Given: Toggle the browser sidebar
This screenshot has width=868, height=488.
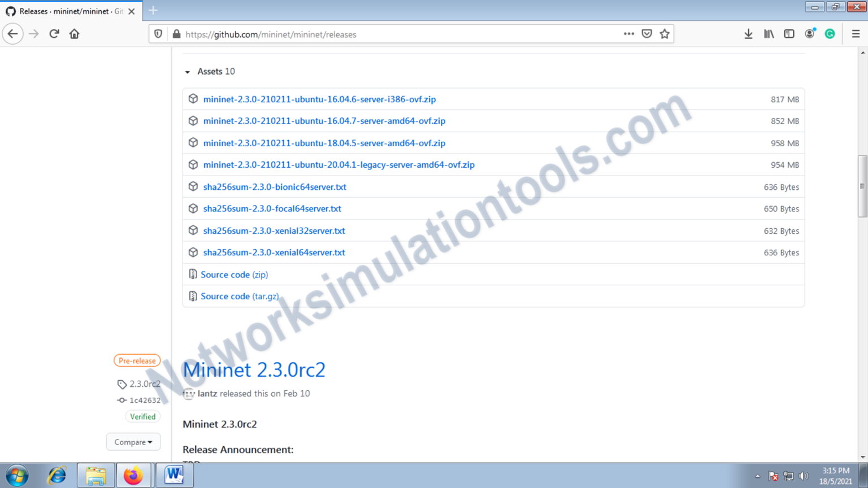Looking at the screenshot, I should coord(789,34).
